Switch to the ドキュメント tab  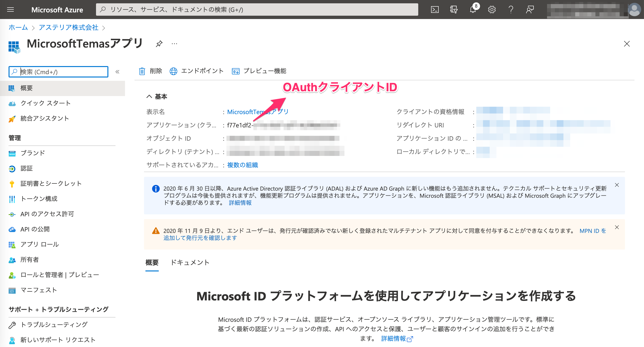click(x=190, y=262)
